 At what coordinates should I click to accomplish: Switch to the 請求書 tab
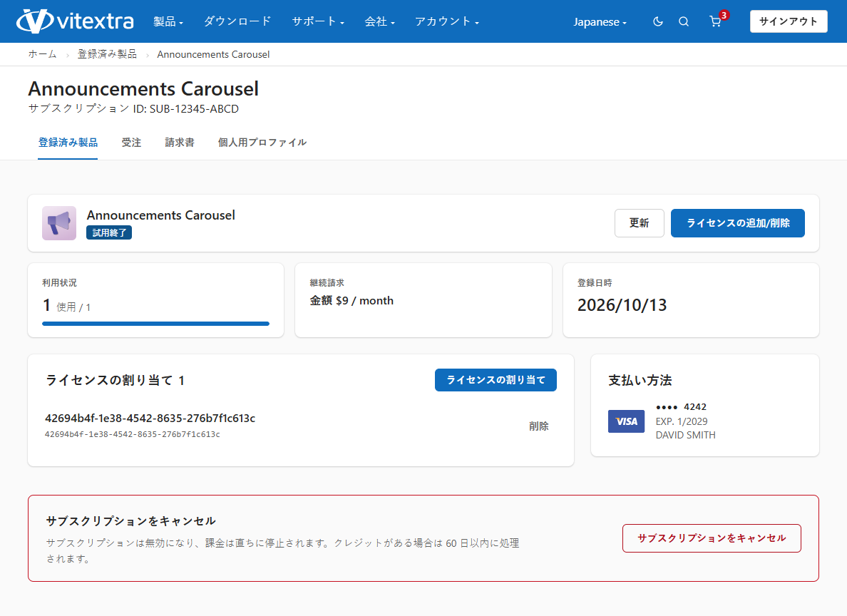click(180, 143)
